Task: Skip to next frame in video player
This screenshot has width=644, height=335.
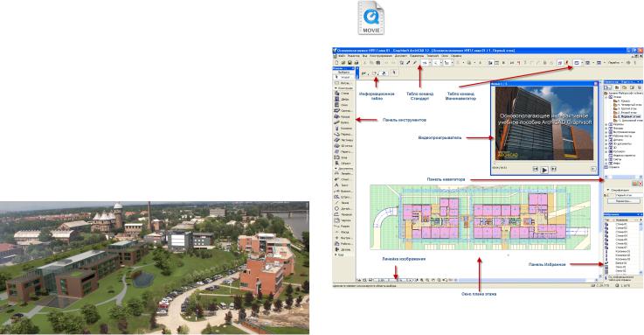Action: pos(554,169)
